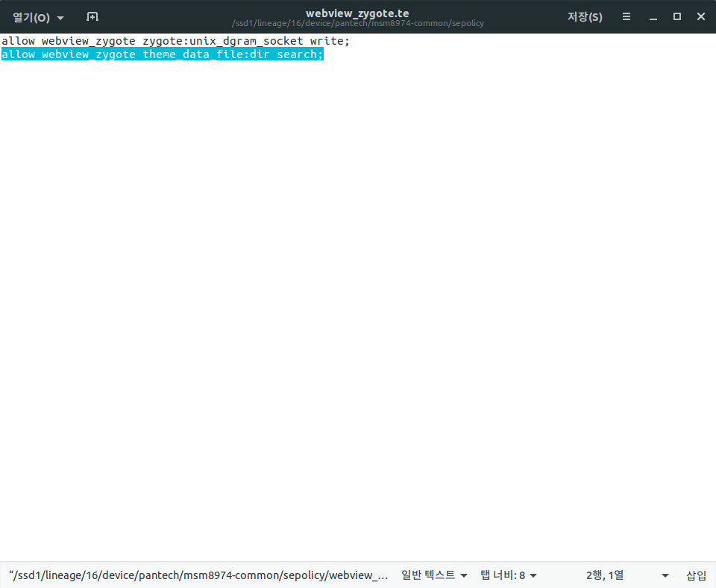
Task: Expand the dropdown arrow next to 2행, 1열
Action: click(x=665, y=575)
